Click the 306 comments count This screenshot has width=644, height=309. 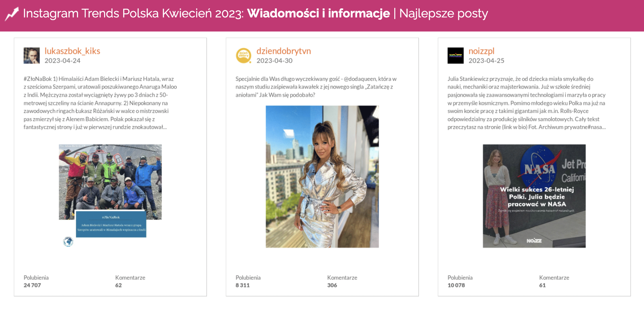pos(332,285)
